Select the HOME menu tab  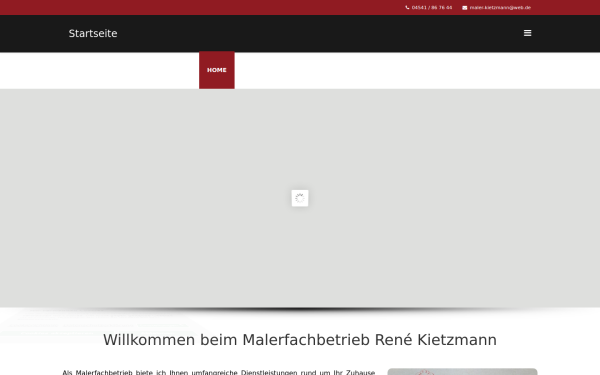coord(217,70)
